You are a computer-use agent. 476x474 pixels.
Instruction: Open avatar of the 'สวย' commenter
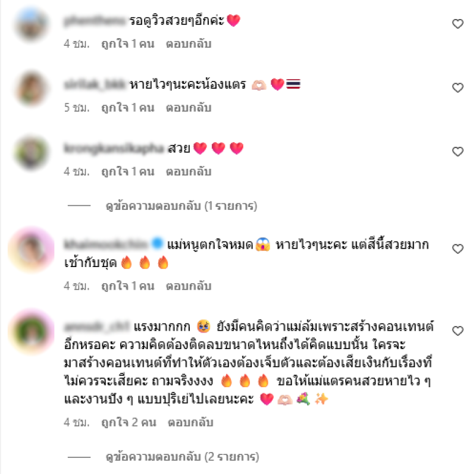[x=32, y=152]
